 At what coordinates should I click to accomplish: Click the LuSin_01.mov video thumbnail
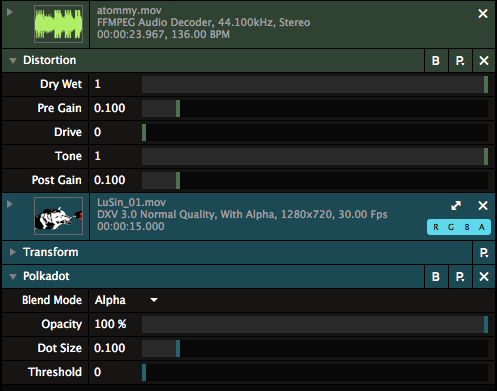pyautogui.click(x=59, y=216)
